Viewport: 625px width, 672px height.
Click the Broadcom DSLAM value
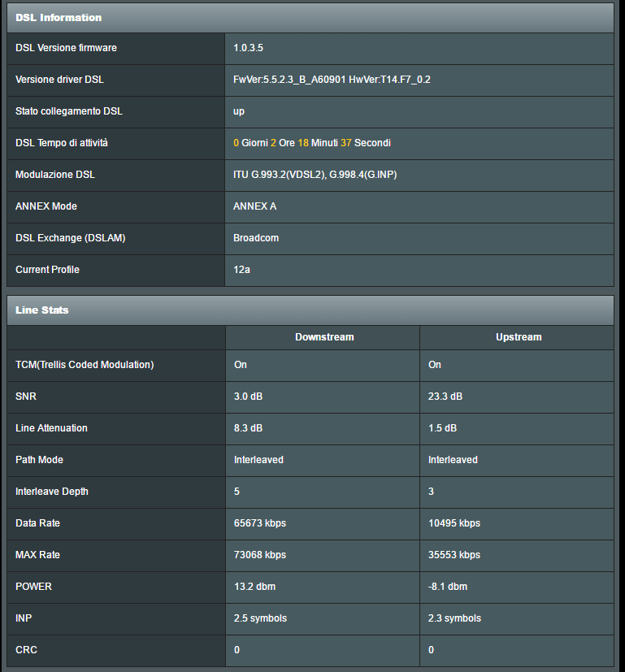click(x=256, y=238)
